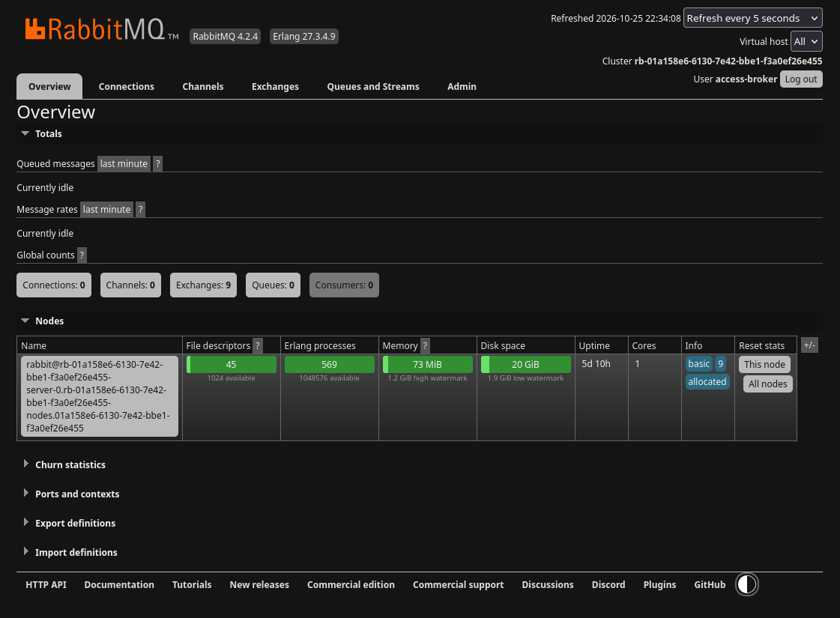Click the Channels: 0 count
Image resolution: width=840 pixels, height=618 pixels.
coord(130,285)
